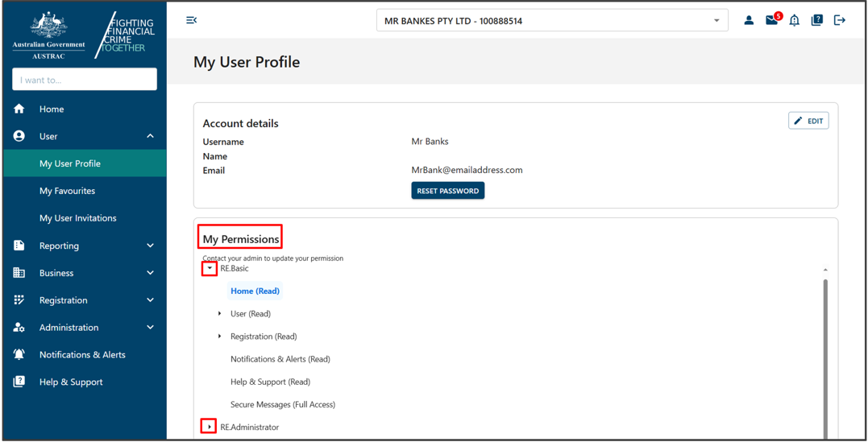Select Home (Read) permission item
Viewport: 868px width, 442px height.
point(255,291)
